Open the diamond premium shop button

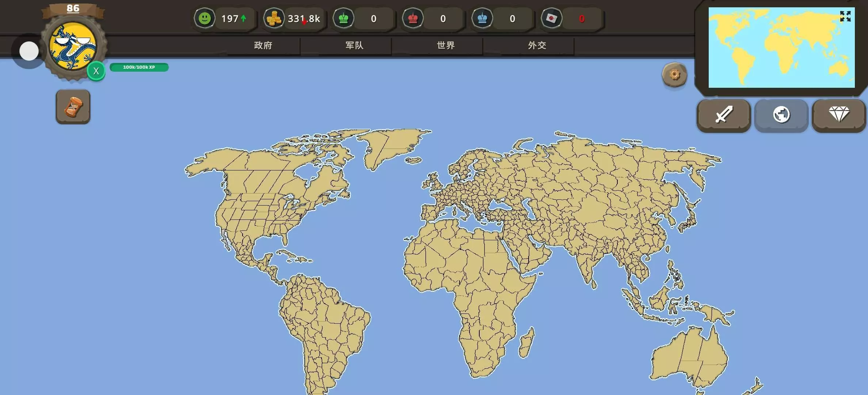pos(839,115)
